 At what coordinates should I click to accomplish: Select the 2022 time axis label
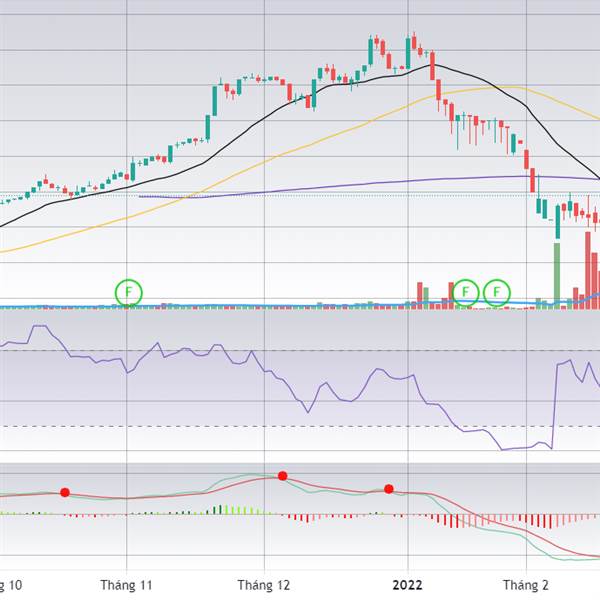tap(408, 585)
